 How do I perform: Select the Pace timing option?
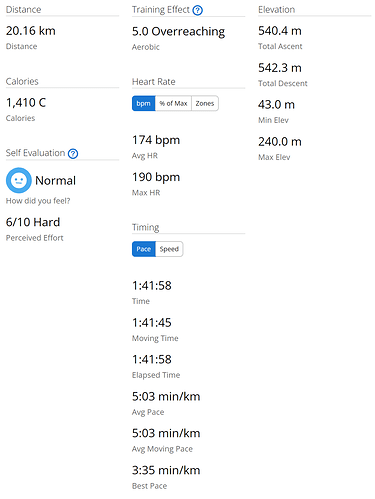(x=144, y=249)
